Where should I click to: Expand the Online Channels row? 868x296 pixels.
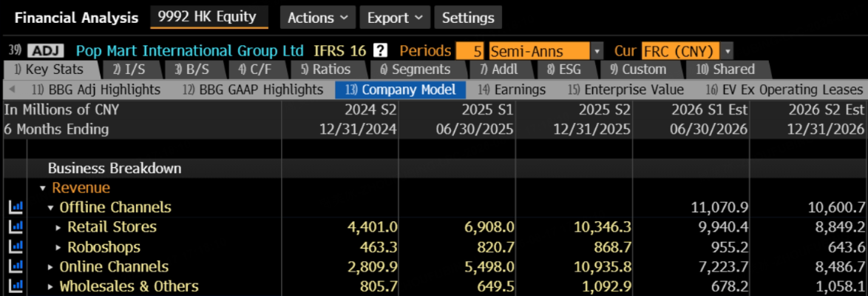[51, 267]
